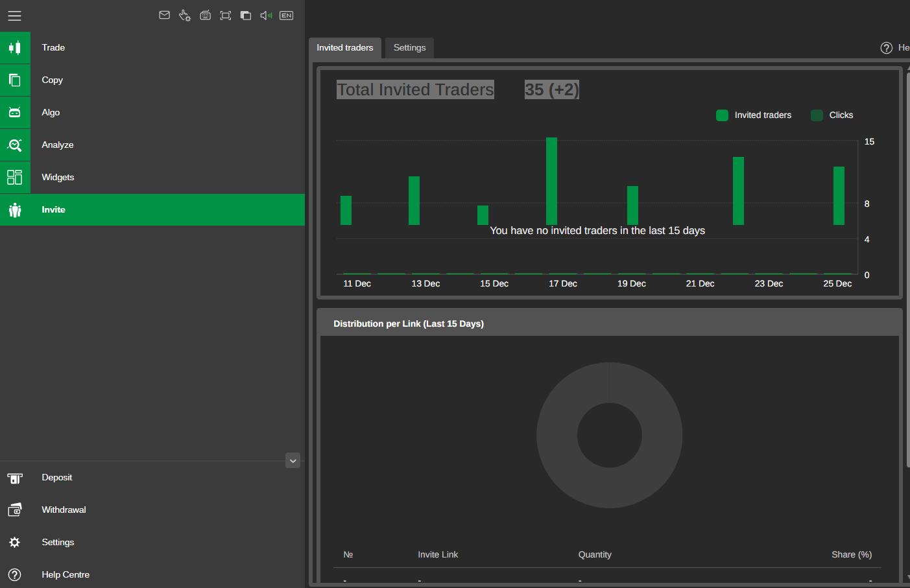910x588 pixels.
Task: Switch to the Settings tab
Action: click(409, 48)
